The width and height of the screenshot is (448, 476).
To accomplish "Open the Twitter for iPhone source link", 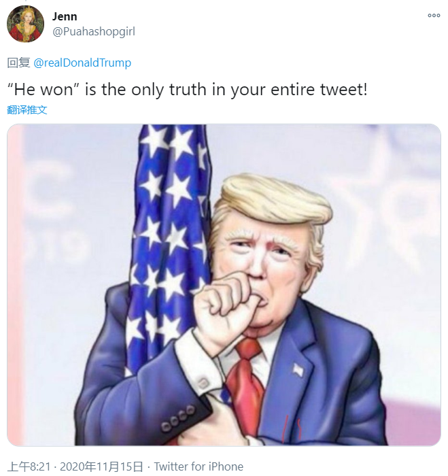I will (199, 466).
